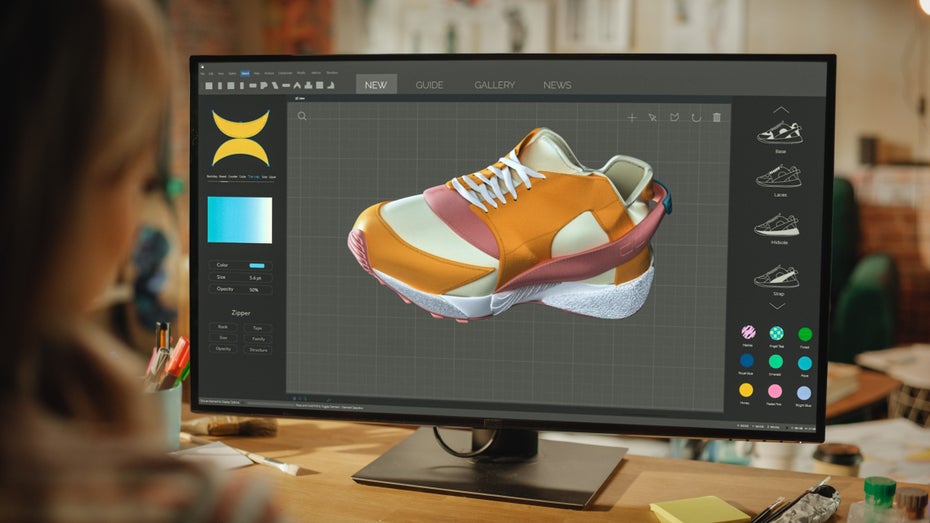This screenshot has width=930, height=523.
Task: Pick the Honey yellow color swatch
Action: (x=746, y=390)
